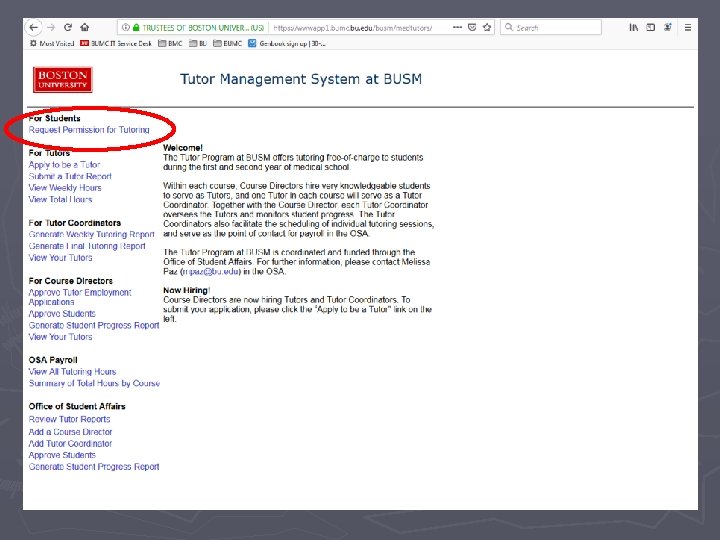Open the BUMC bookmarks folder
Image resolution: width=720 pixels, height=540 pixels.
(x=227, y=44)
